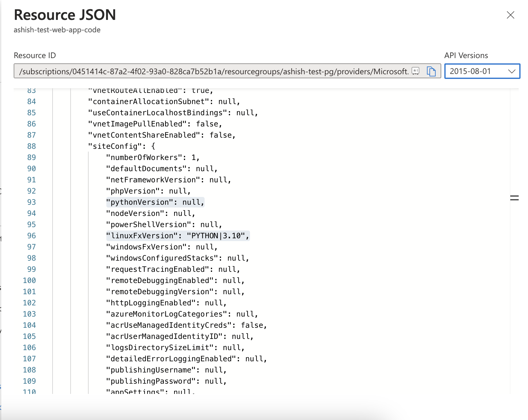Click line number 110 at the bottom
528x420 pixels.
[30, 391]
